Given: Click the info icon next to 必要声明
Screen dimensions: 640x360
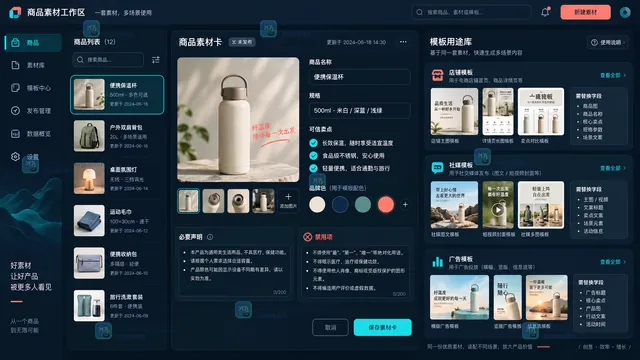Looking at the screenshot, I should click(210, 237).
